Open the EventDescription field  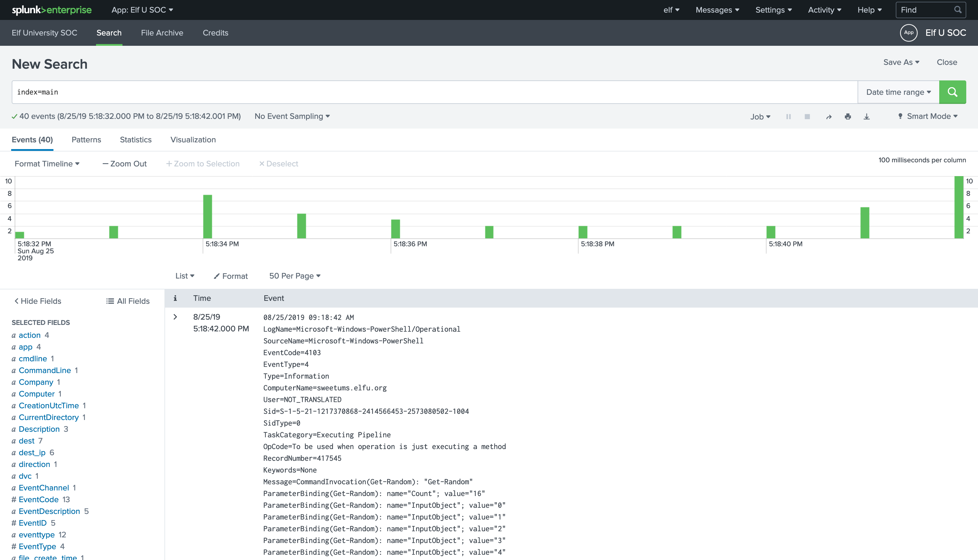tap(49, 511)
